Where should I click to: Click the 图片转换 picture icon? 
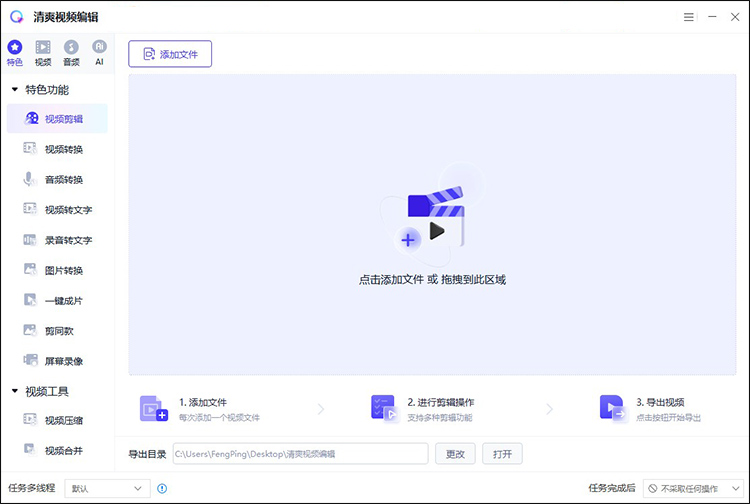30,269
